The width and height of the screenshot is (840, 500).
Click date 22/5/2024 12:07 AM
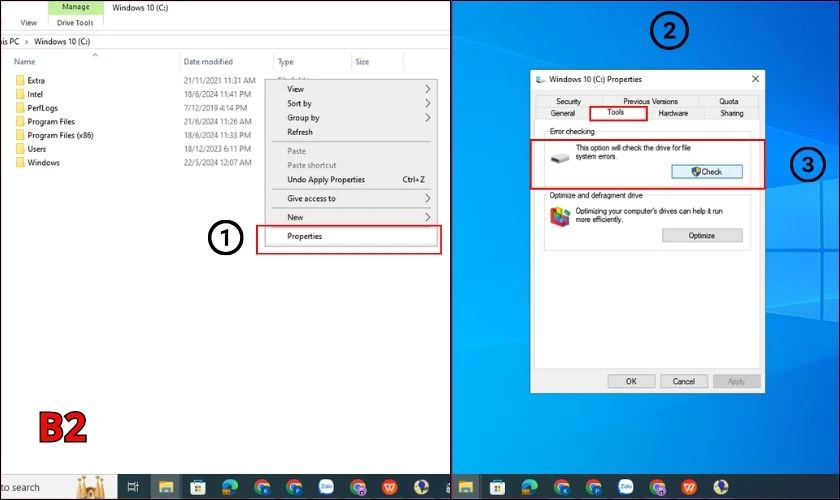pos(218,162)
